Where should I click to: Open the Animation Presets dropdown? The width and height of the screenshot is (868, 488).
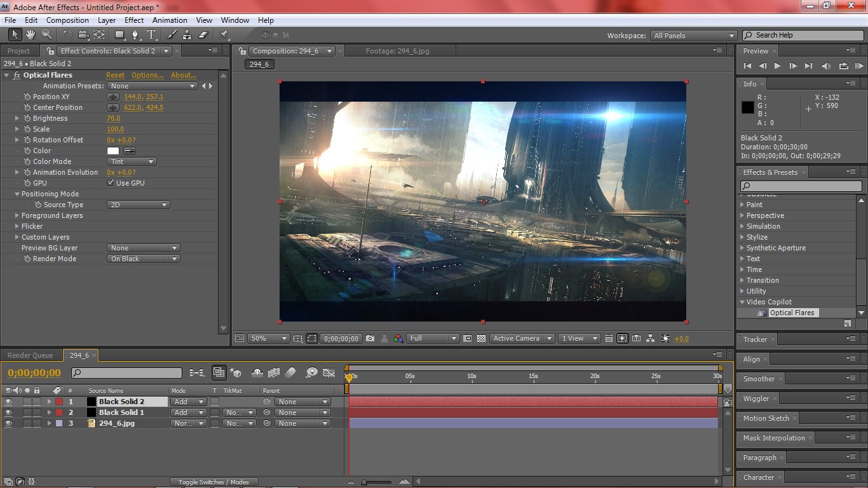pos(153,86)
